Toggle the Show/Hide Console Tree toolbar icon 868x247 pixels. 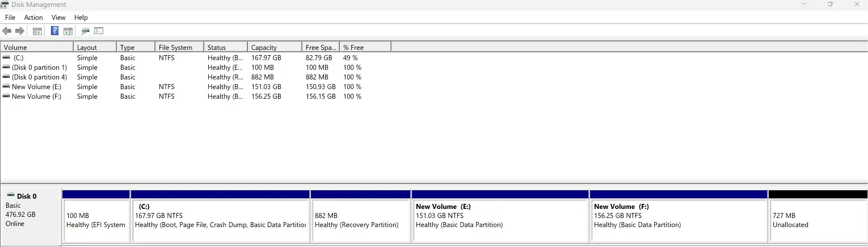click(37, 31)
